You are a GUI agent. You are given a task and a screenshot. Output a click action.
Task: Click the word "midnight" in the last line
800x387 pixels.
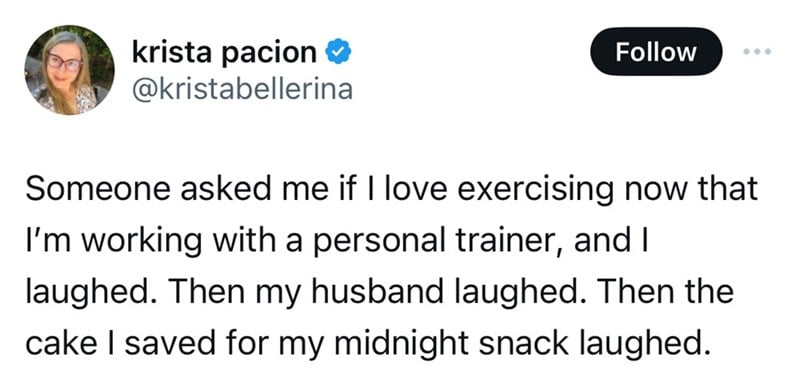tap(404, 344)
